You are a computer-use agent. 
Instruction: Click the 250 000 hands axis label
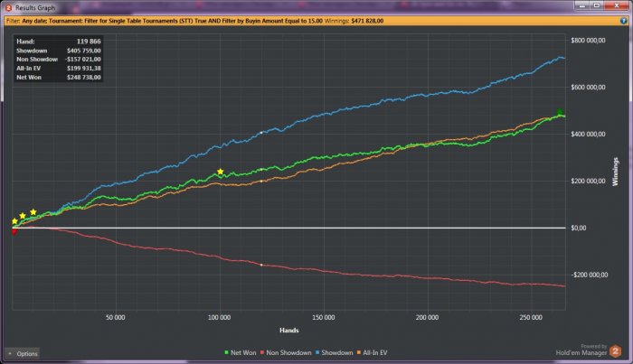coord(531,318)
